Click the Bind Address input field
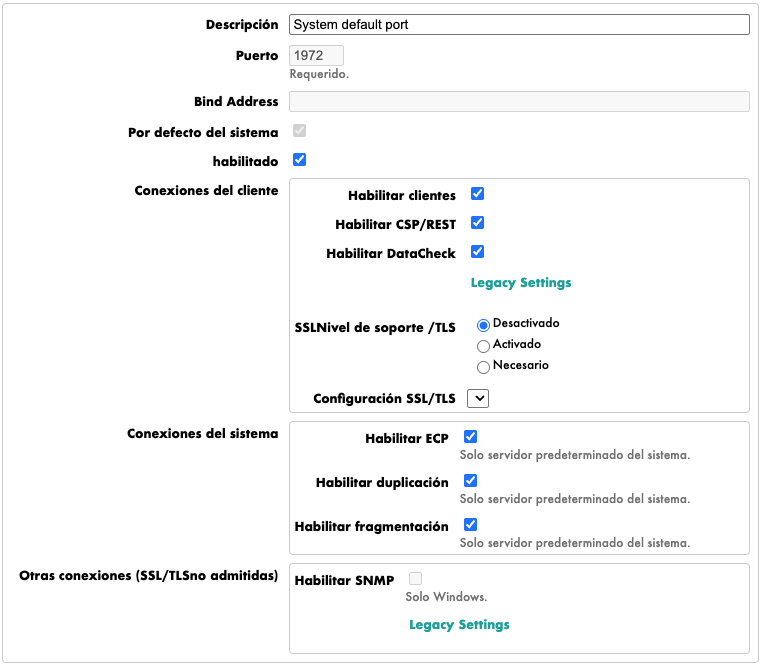Image resolution: width=765 pixels, height=666 pixels. pos(519,101)
